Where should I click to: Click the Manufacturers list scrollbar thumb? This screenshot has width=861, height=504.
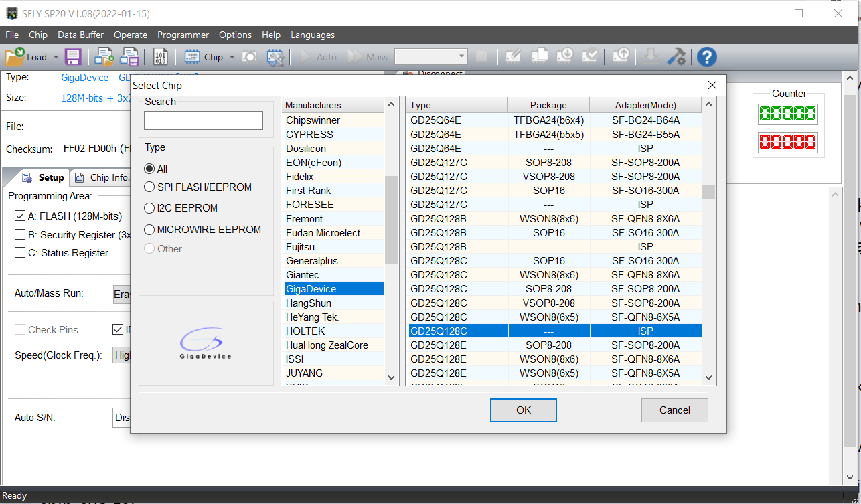tap(392, 220)
